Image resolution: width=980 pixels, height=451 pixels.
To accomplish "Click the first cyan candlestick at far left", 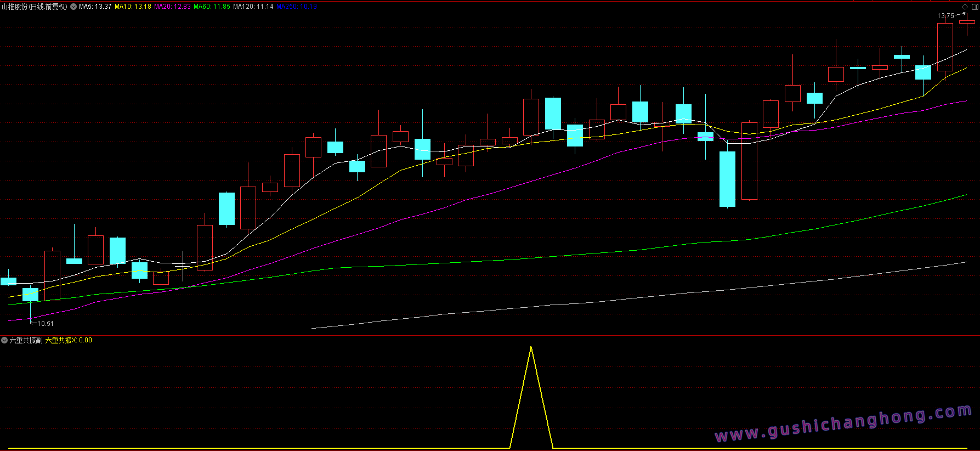I will click(x=8, y=281).
